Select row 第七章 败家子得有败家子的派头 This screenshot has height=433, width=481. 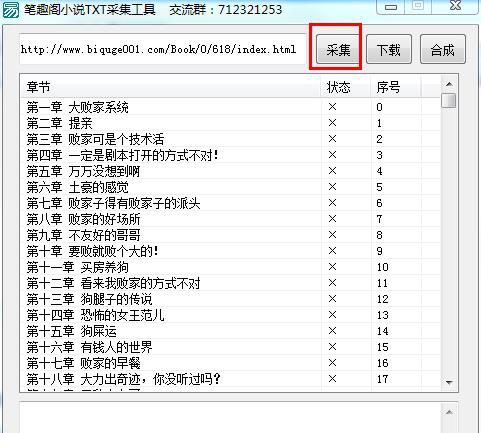pyautogui.click(x=231, y=203)
